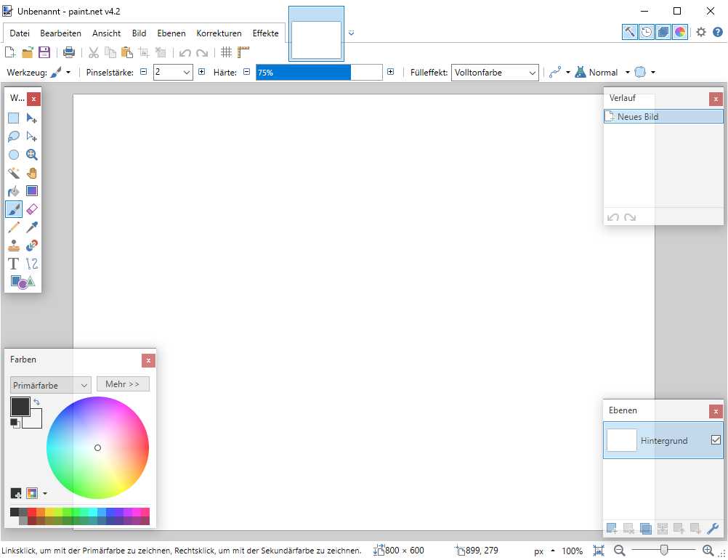Open an existing file
728x560 pixels.
click(28, 52)
